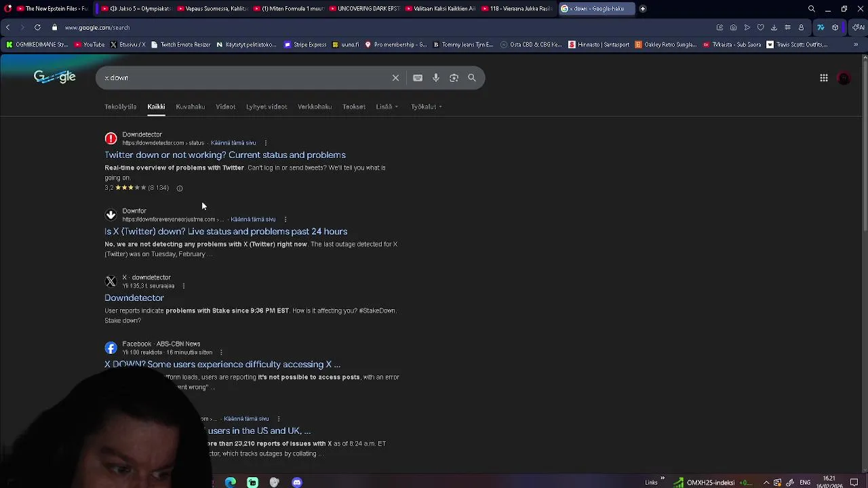Open OMXH25-indeksi taskbar widget
Image resolution: width=868 pixels, height=488 pixels.
[x=712, y=483]
